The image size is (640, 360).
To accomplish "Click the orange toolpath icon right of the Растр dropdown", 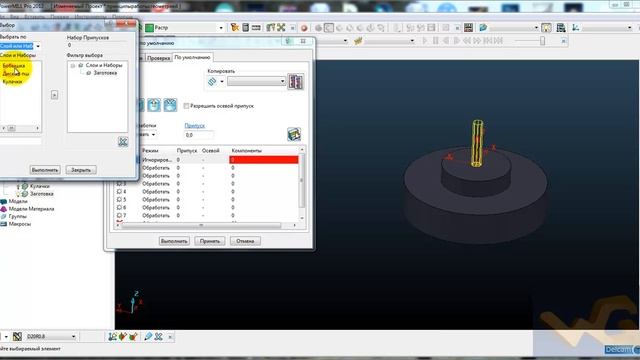I will [x=235, y=27].
